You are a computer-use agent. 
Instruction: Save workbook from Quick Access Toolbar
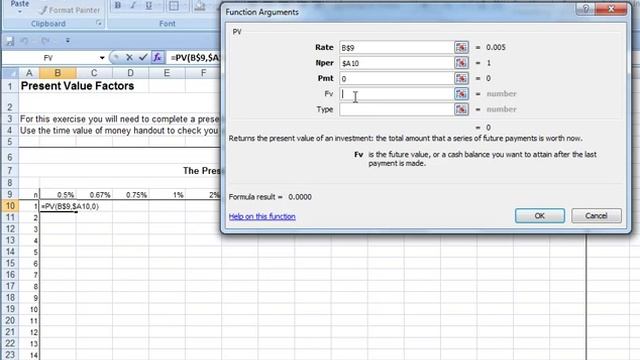click(10, 41)
